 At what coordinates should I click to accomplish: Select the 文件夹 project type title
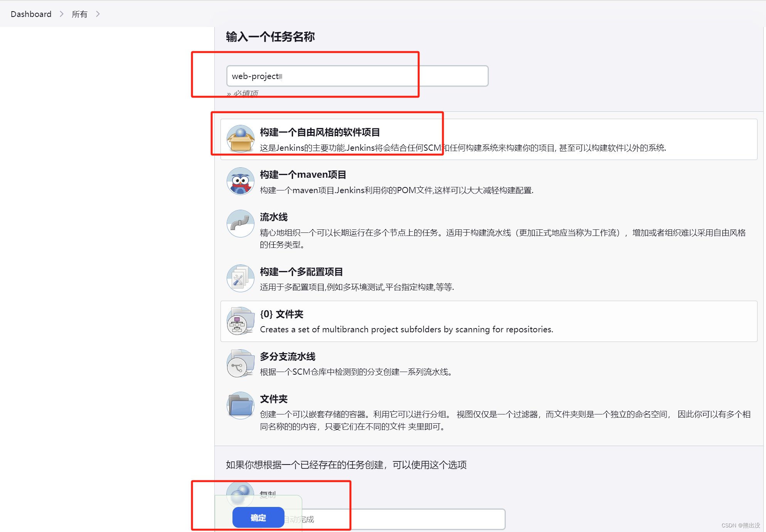[x=274, y=399]
